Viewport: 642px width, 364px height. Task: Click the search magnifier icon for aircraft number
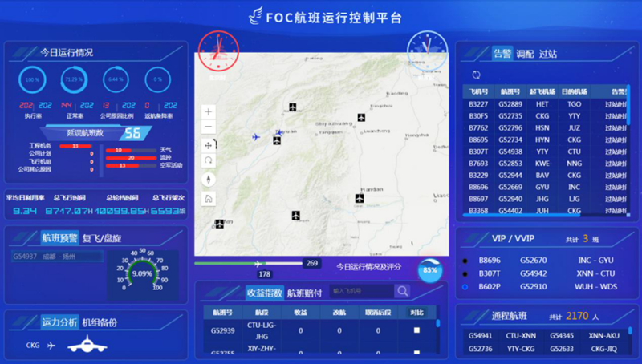(x=402, y=291)
